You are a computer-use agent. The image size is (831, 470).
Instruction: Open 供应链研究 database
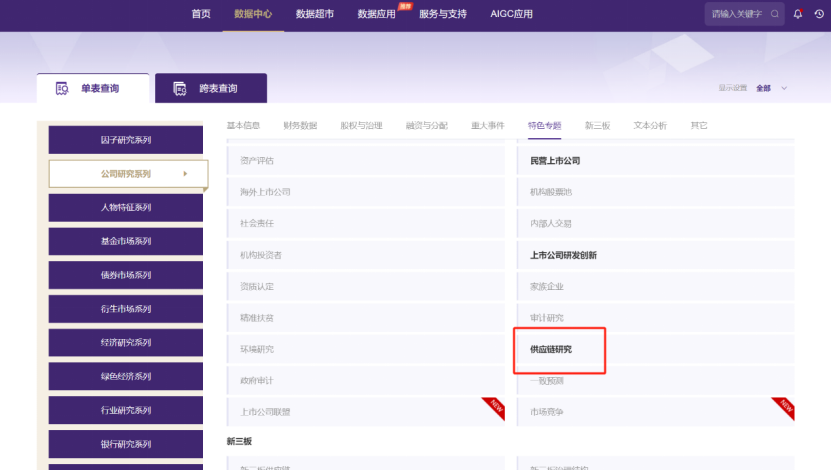(x=656, y=349)
